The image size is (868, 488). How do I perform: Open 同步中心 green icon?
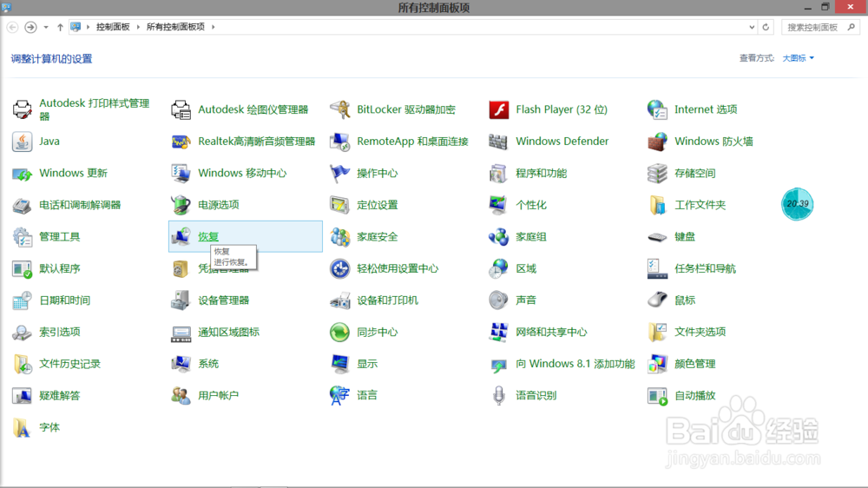click(x=340, y=333)
